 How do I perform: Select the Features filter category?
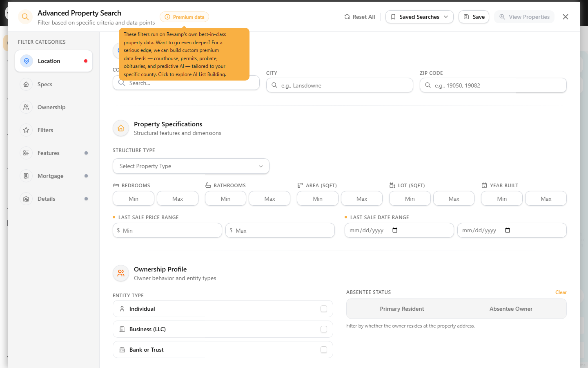point(54,153)
